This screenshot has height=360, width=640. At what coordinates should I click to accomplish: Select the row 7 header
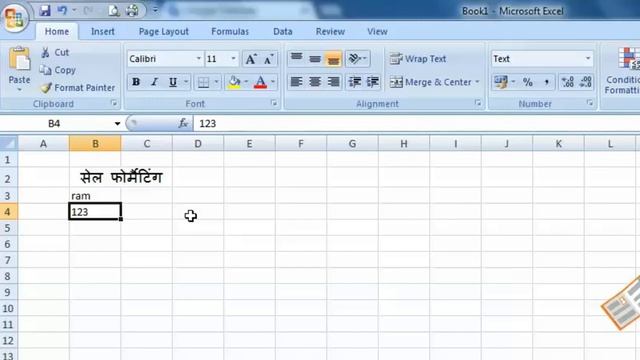[x=8, y=260]
